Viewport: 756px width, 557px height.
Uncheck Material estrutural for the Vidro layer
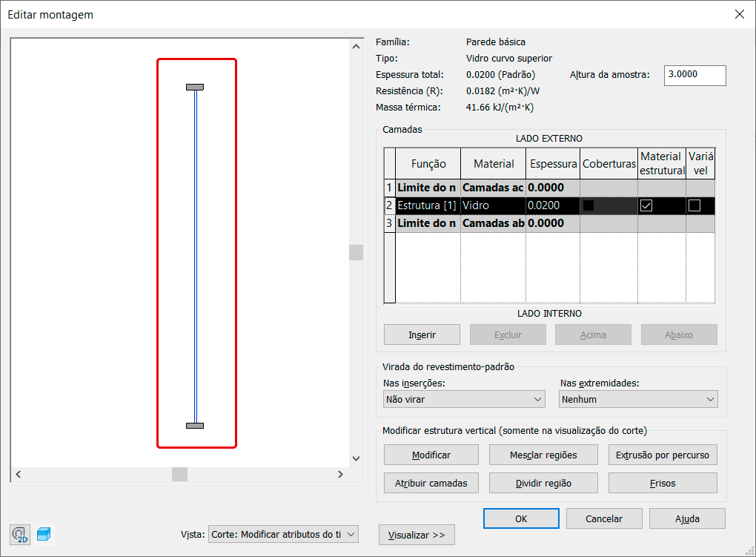pos(646,205)
